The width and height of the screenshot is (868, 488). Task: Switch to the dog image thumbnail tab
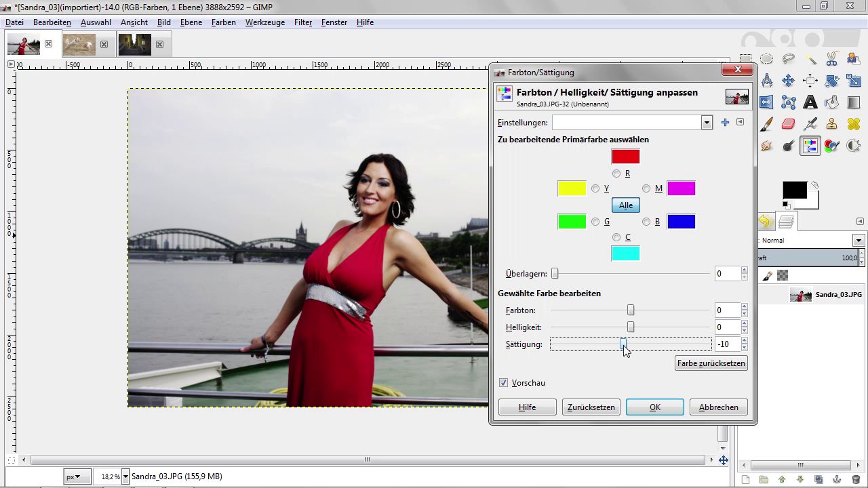click(79, 45)
